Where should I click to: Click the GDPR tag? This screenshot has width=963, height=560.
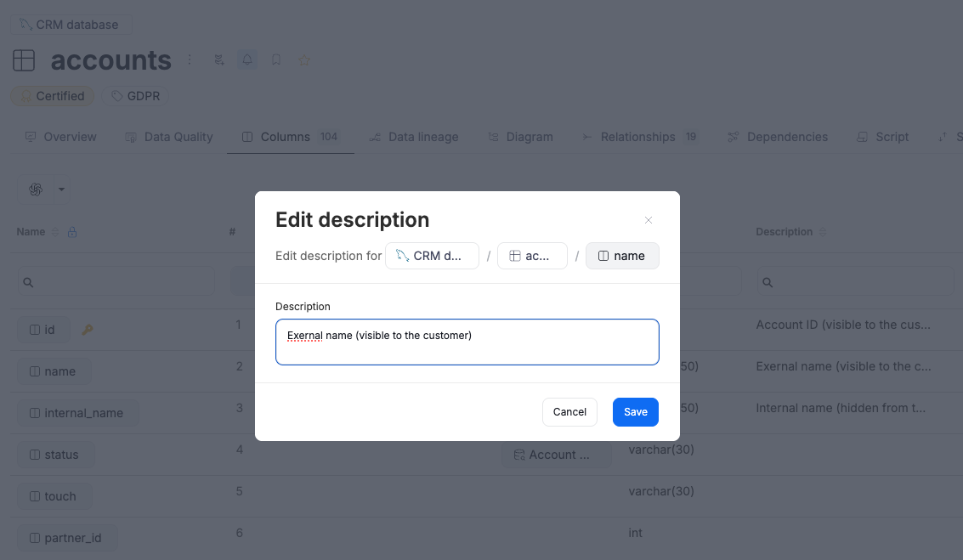135,96
